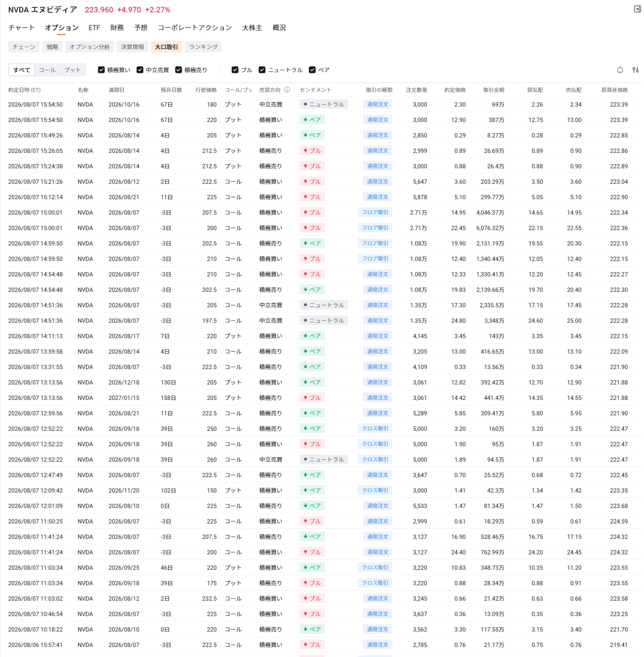Image resolution: width=644 pixels, height=657 pixels.
Task: Open the 決算情報 sub-tab
Action: coord(132,47)
